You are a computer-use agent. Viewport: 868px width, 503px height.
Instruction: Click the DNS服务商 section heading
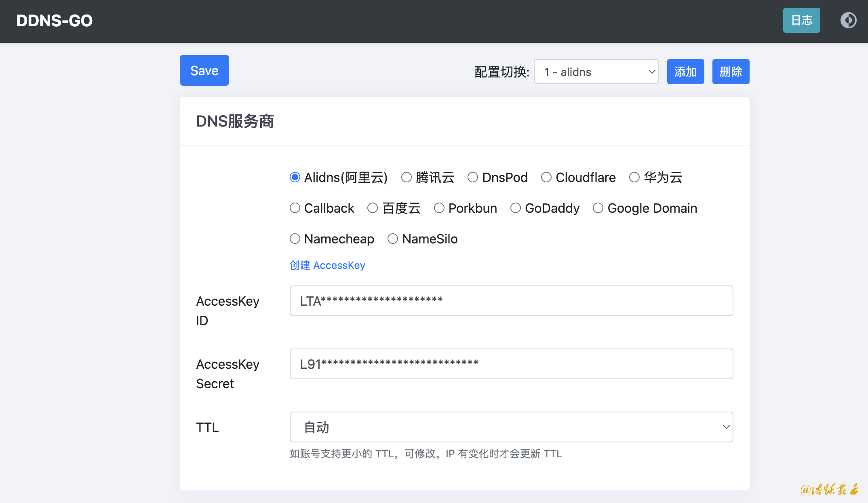pos(235,121)
